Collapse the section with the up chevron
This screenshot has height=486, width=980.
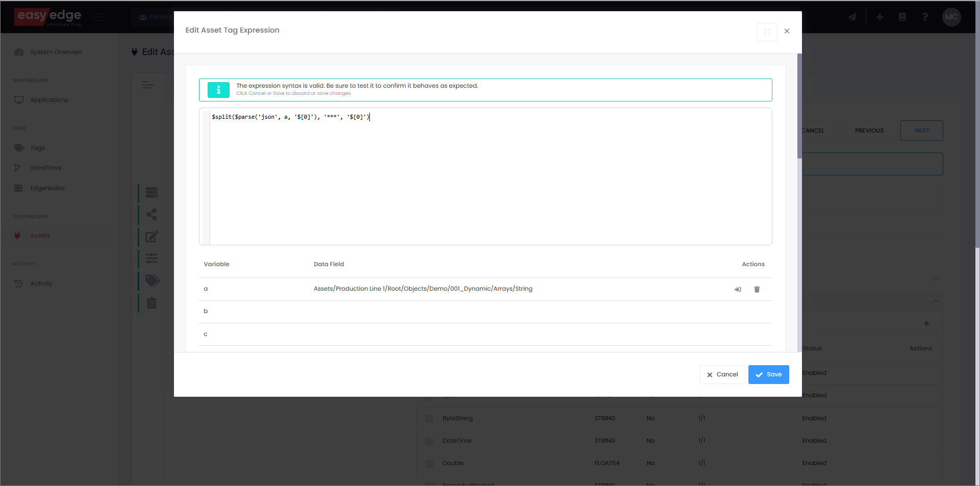(x=935, y=301)
